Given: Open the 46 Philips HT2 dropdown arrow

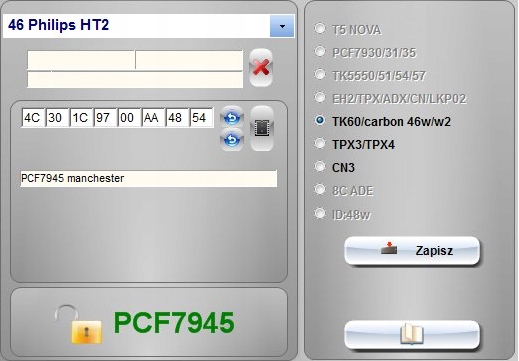Looking at the screenshot, I should point(282,26).
